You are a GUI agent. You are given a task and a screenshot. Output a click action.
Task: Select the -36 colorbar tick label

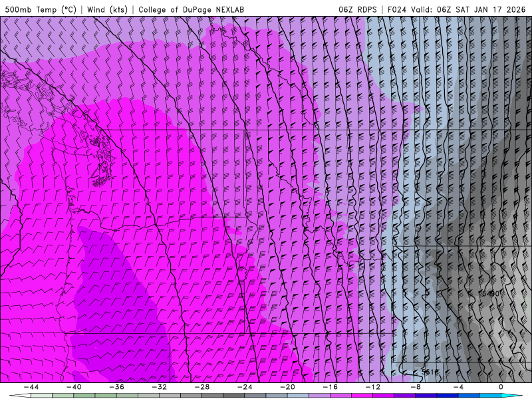[116, 387]
